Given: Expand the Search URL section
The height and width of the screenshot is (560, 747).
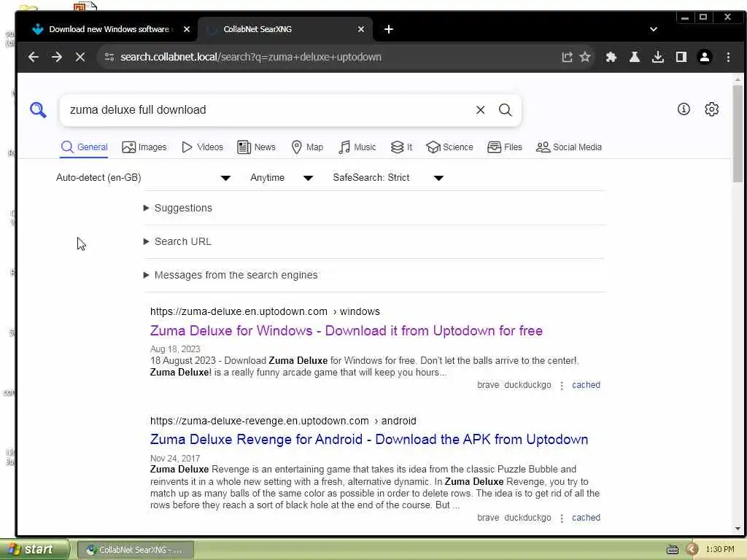Looking at the screenshot, I should coord(177,241).
